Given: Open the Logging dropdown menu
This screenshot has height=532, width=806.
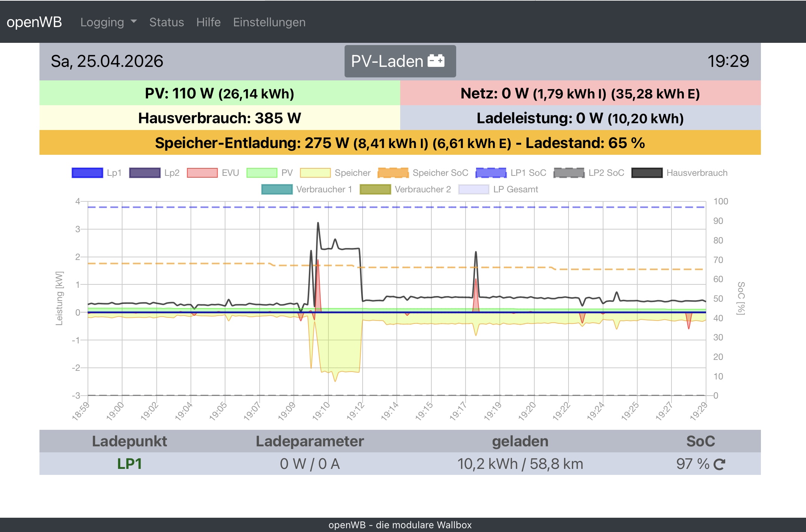Looking at the screenshot, I should [108, 22].
